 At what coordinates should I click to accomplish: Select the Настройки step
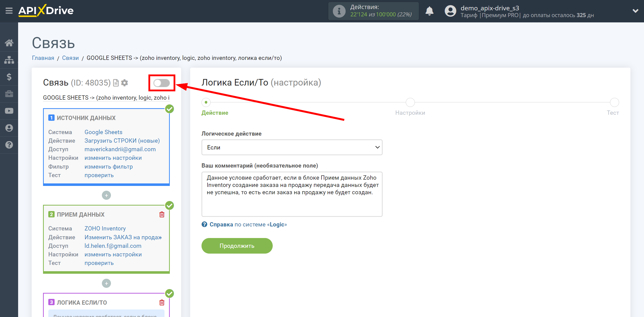click(x=410, y=102)
